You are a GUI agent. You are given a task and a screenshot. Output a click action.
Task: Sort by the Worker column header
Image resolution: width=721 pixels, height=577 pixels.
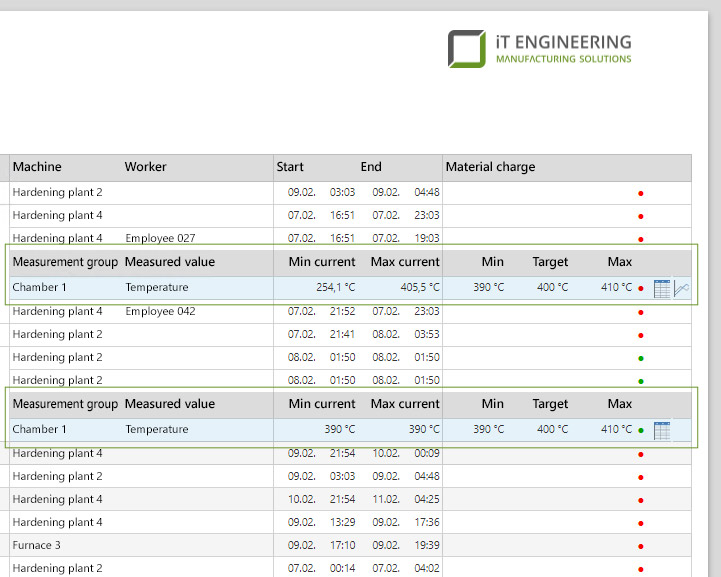click(x=146, y=167)
